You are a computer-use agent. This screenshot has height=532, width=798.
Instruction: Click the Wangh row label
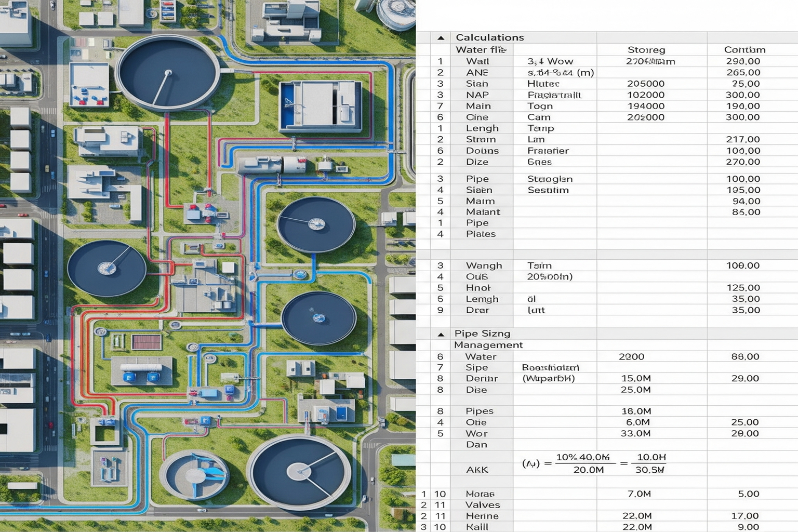click(484, 265)
